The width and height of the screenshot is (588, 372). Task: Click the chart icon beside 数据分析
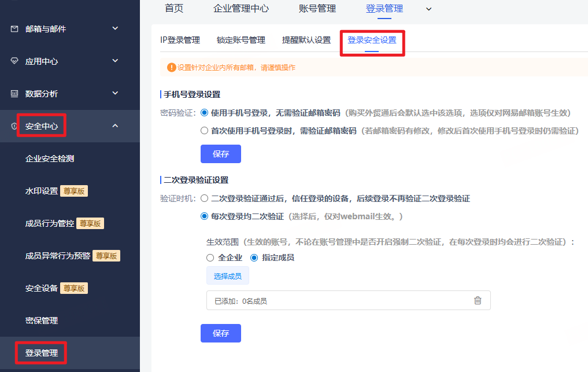tap(14, 93)
